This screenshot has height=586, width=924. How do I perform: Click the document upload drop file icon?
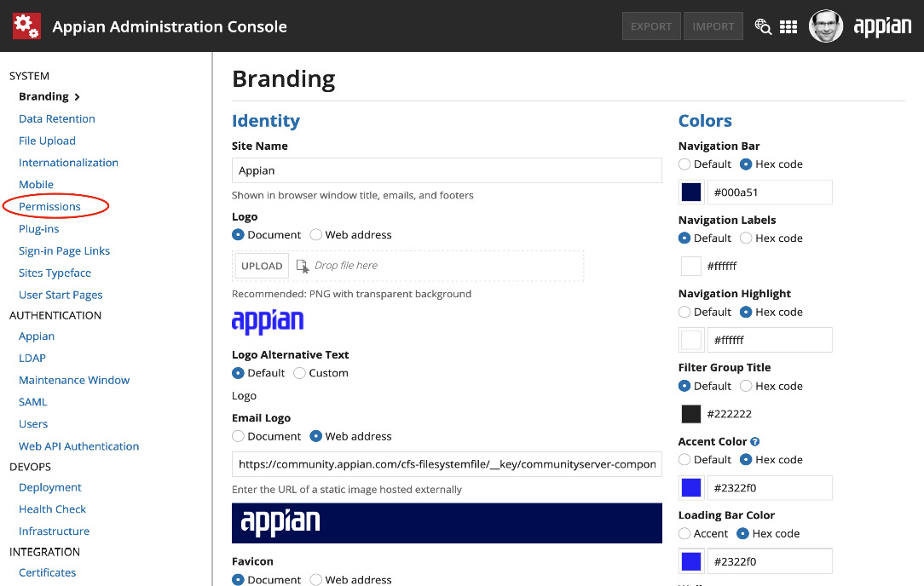[x=303, y=267]
